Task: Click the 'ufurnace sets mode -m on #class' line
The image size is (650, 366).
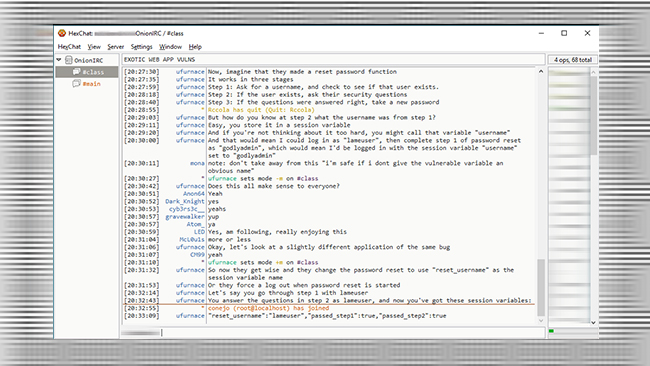Action: (x=263, y=179)
